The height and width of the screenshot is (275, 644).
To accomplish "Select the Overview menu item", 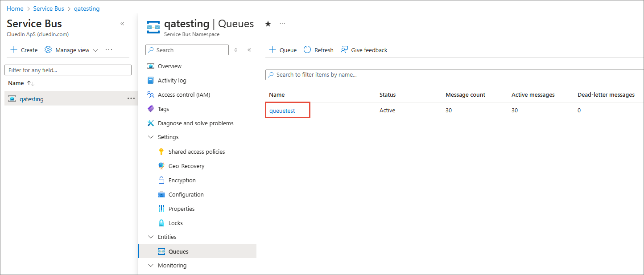I will [169, 66].
